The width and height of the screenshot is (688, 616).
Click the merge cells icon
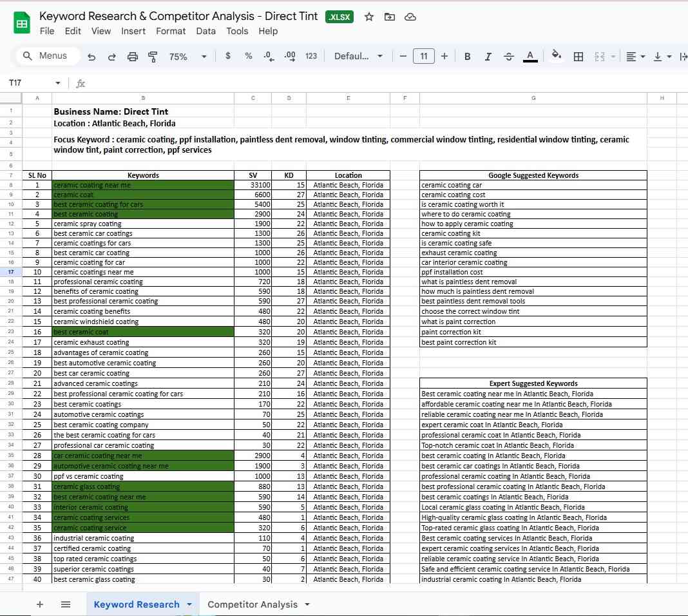click(599, 57)
